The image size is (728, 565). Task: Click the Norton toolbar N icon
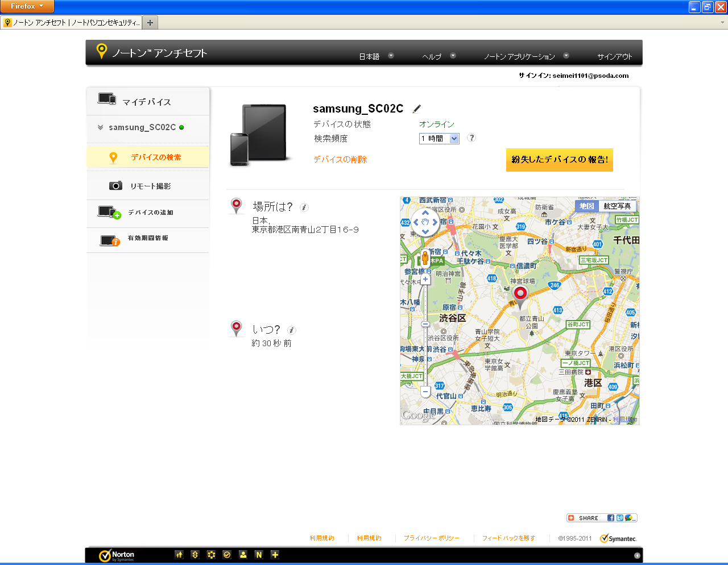[x=259, y=555]
